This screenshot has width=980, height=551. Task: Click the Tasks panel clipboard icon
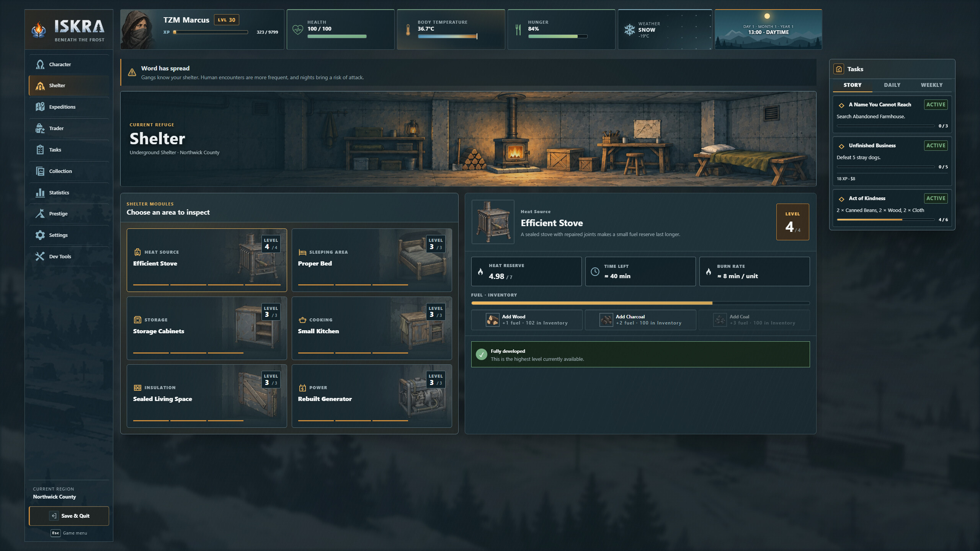839,69
